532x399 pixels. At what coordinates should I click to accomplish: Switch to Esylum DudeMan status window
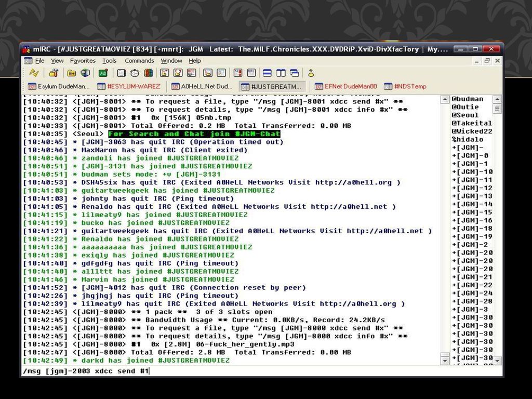[59, 87]
